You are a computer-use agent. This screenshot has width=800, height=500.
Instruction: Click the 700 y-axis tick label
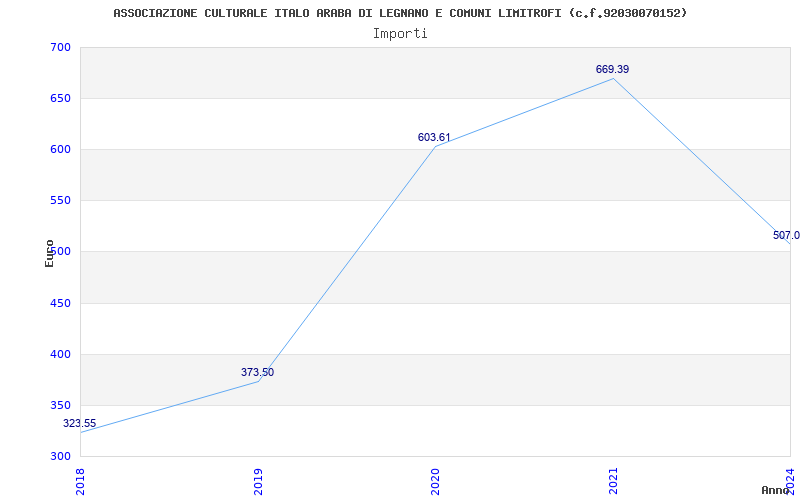(60, 47)
